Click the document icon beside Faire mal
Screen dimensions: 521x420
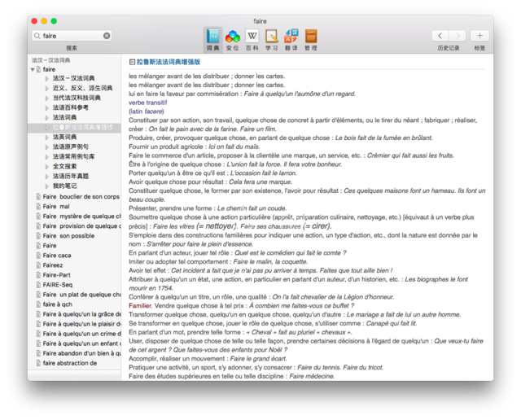point(38,207)
